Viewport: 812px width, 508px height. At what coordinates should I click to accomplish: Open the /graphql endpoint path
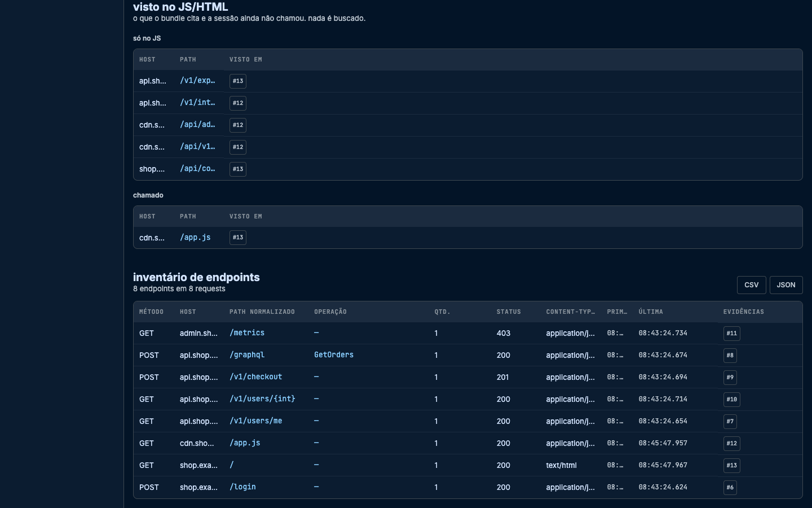tap(247, 355)
